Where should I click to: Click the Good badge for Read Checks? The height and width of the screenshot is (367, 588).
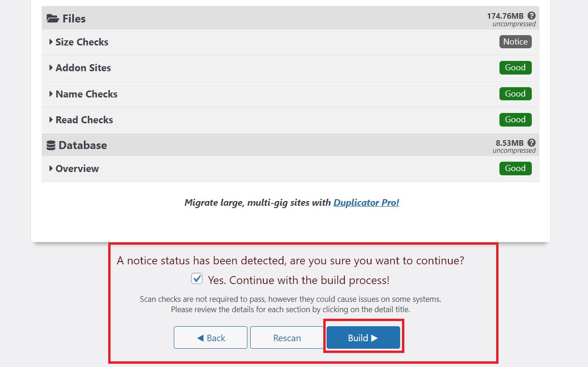[515, 120]
